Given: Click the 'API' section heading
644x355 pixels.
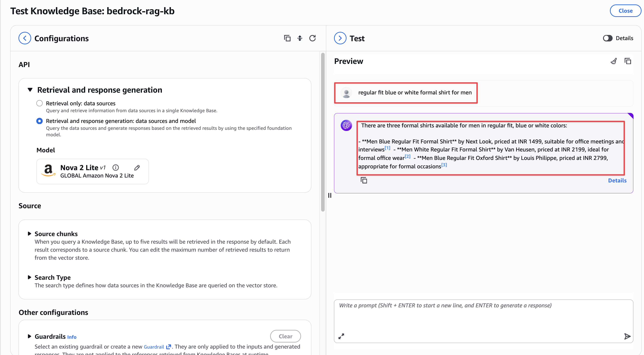Looking at the screenshot, I should 24,65.
